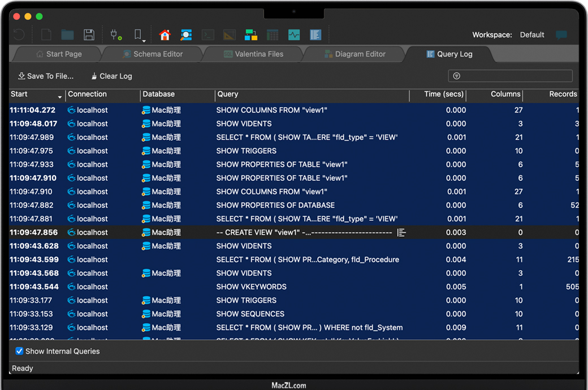Click the Start Page home toolbar icon
This screenshot has width=588, height=390.
(x=165, y=35)
